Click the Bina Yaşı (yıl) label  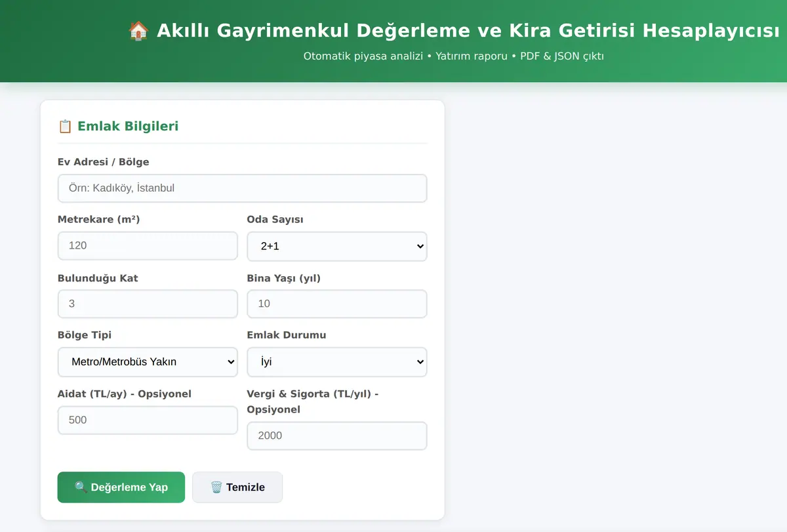[284, 278]
